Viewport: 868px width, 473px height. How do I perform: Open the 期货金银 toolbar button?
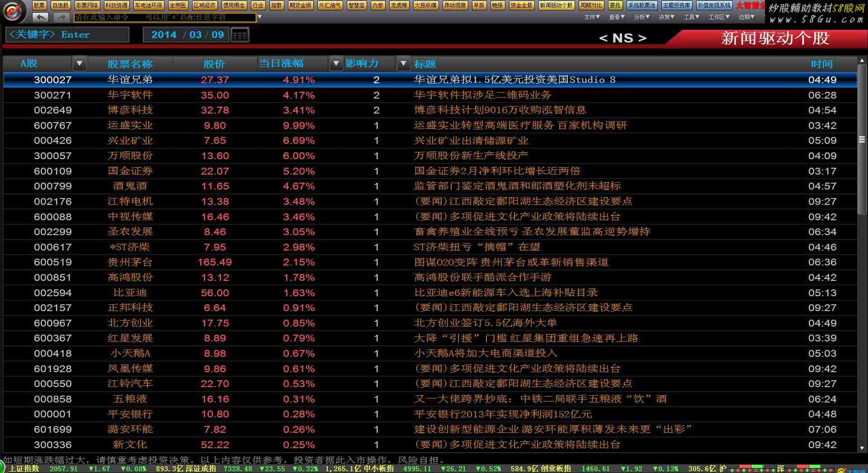(x=300, y=5)
